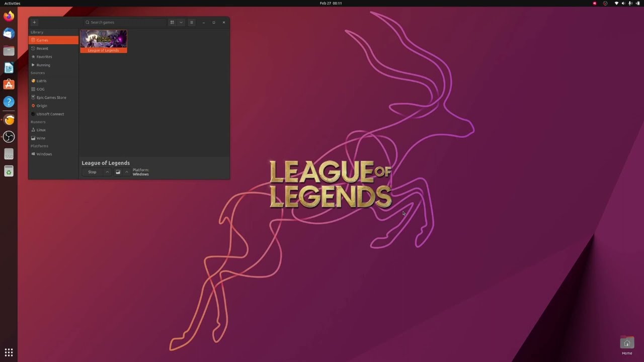The image size is (644, 362).
Task: Show Recent games in the Library
Action: coord(42,48)
